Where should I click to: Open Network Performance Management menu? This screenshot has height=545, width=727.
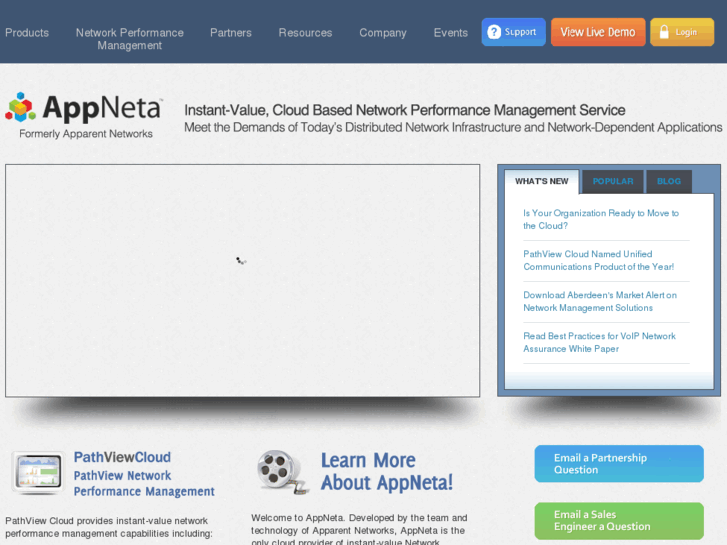[130, 39]
